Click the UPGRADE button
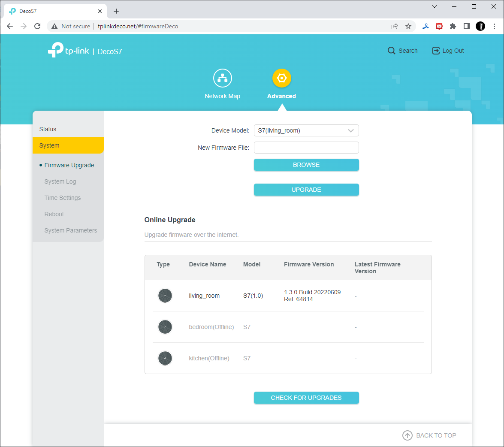 (x=306, y=190)
